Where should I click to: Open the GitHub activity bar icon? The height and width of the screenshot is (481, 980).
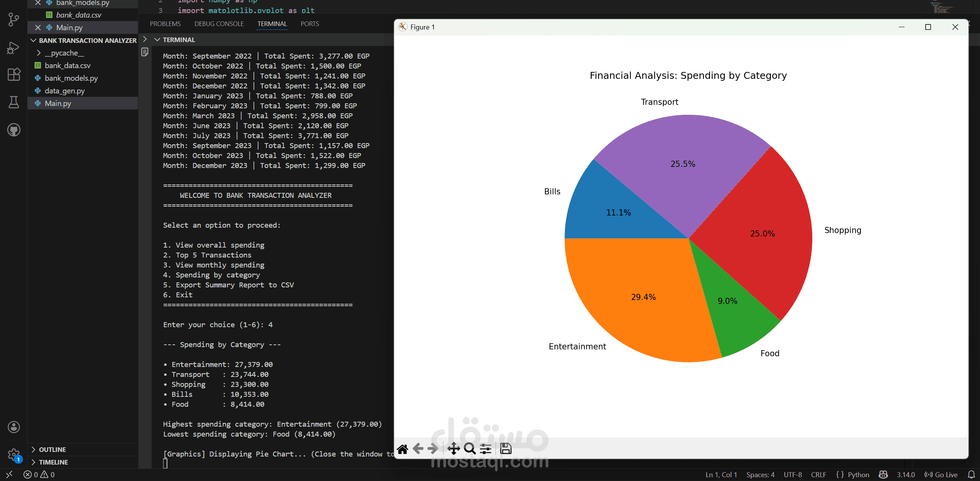click(x=14, y=130)
